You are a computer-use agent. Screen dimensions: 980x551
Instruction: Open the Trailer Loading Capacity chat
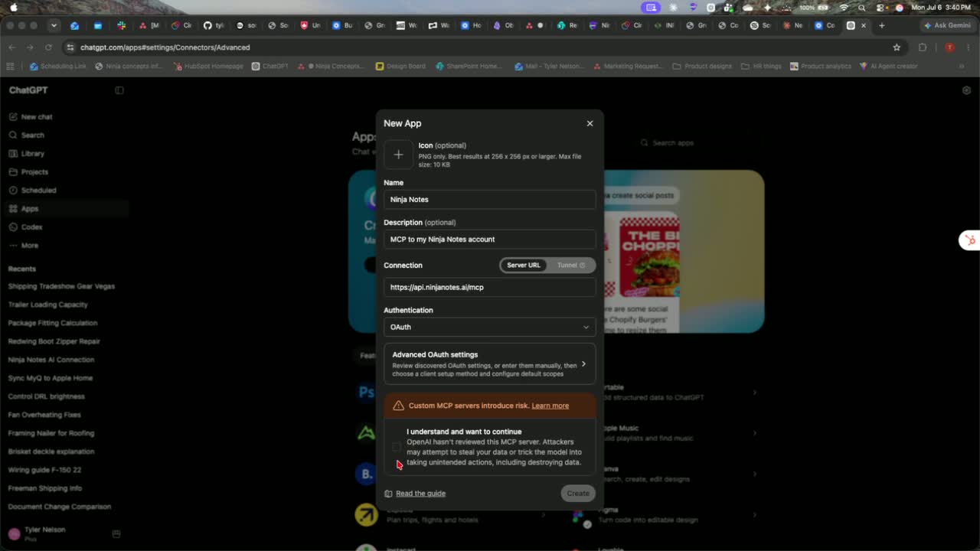[47, 305]
